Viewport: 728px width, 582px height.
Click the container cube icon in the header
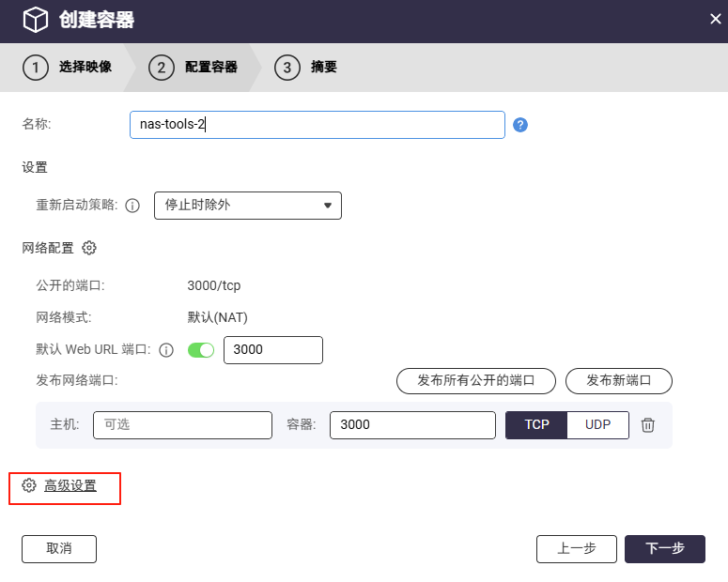(36, 20)
